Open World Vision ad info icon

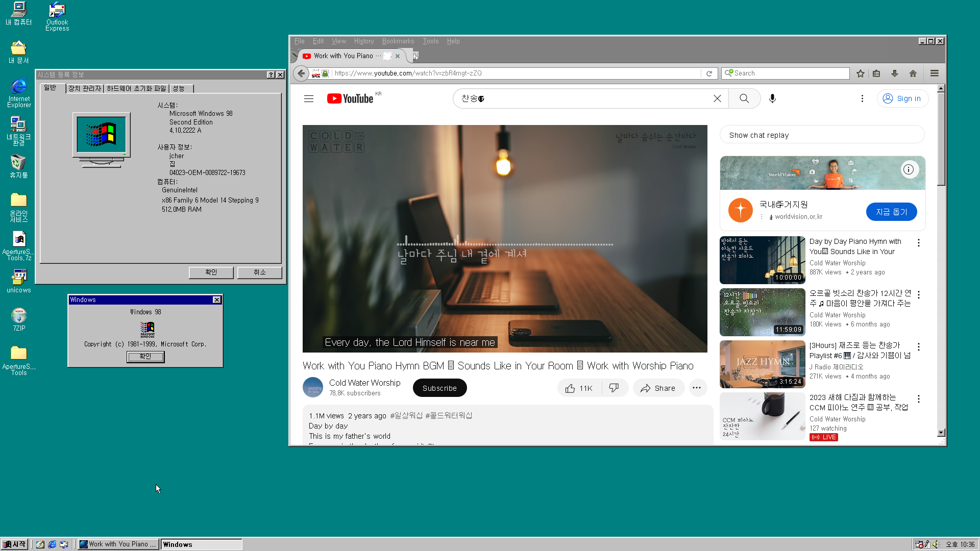click(x=909, y=169)
